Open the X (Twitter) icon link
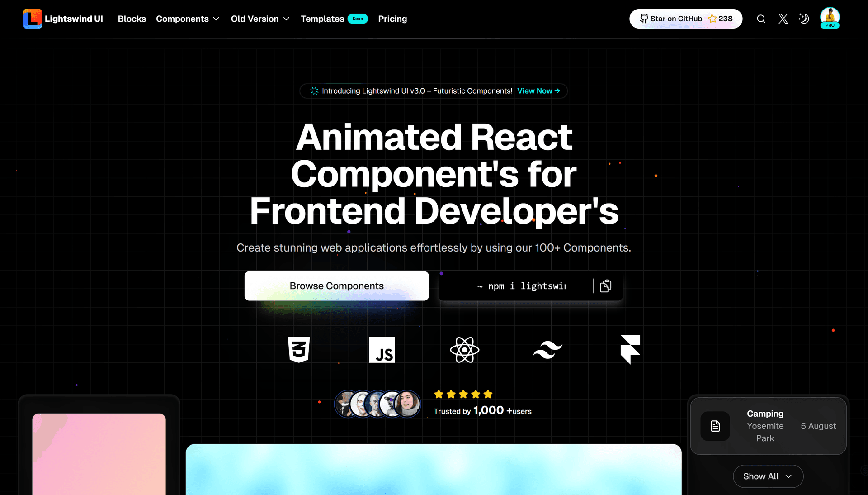Screen dimensions: 868x495 click(x=783, y=19)
